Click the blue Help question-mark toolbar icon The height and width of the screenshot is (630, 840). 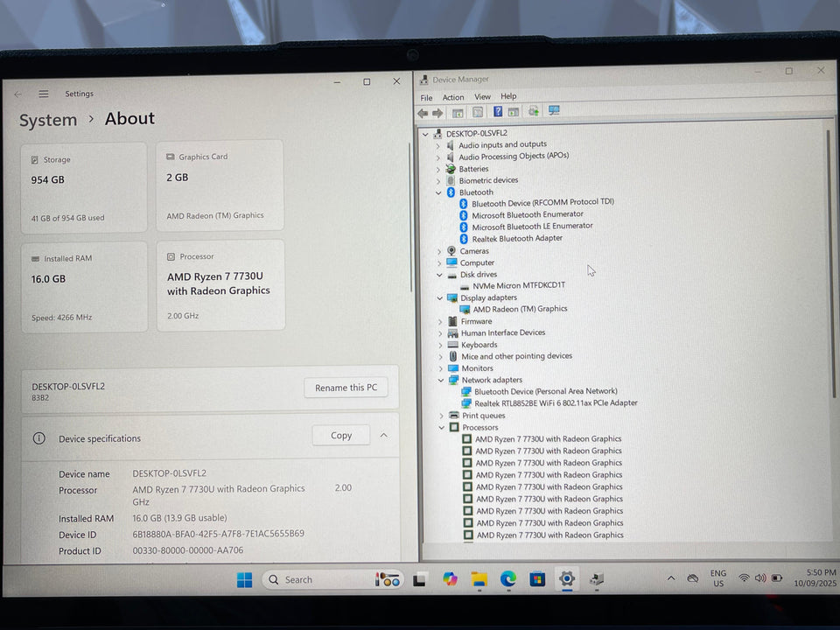(498, 111)
